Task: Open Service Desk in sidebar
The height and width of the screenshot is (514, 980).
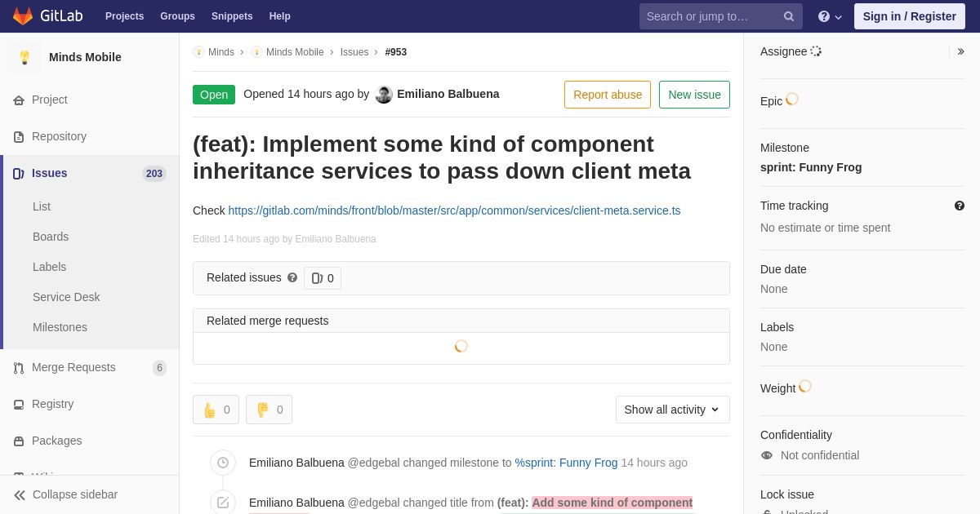Action: 66,297
